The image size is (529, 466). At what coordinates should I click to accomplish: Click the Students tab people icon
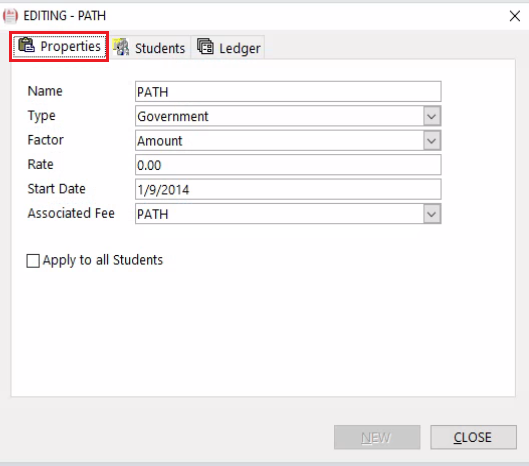(x=121, y=47)
